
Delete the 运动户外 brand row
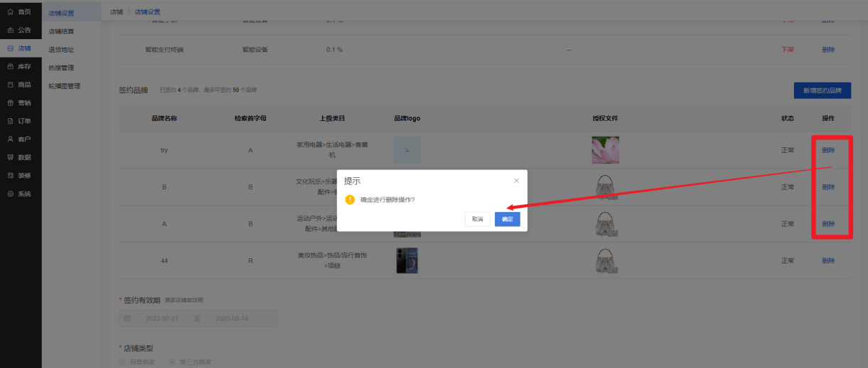tap(828, 224)
